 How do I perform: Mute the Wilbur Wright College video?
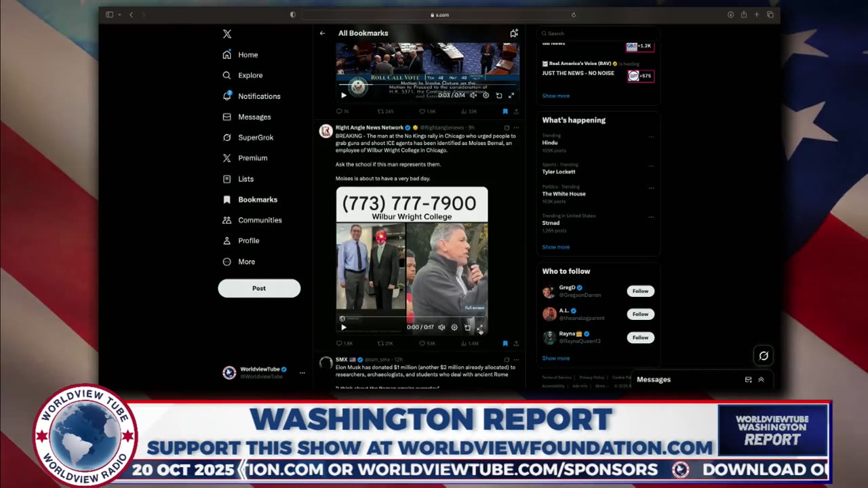point(441,327)
